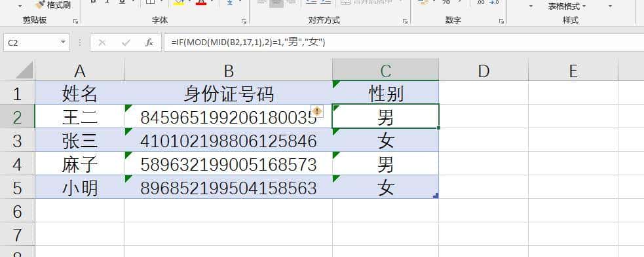The image size is (644, 257).
Task: Click the Name Box showing C2
Action: (x=31, y=43)
